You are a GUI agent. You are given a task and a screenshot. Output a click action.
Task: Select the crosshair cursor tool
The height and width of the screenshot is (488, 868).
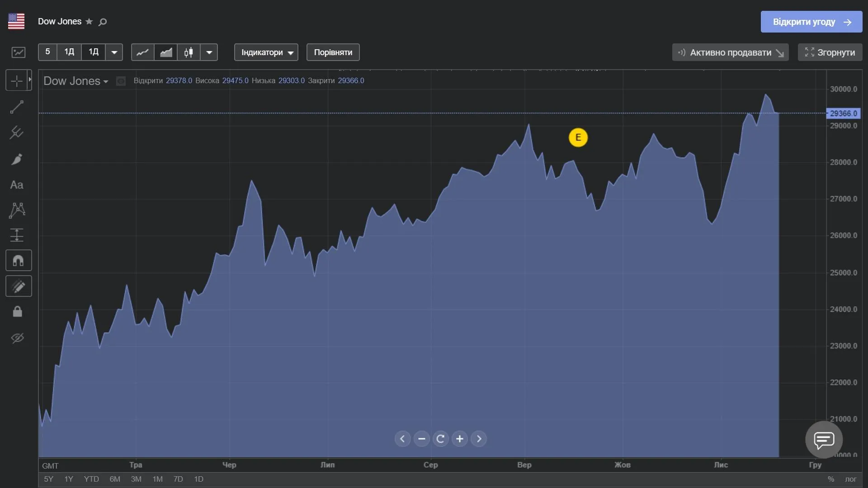point(17,81)
